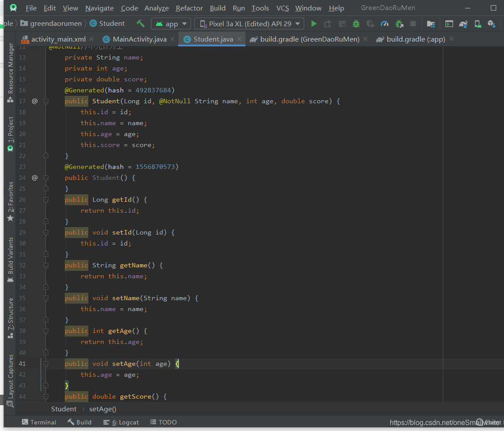The width and height of the screenshot is (504, 431).
Task: Fold the setAge method at line 41
Action: coord(46,364)
